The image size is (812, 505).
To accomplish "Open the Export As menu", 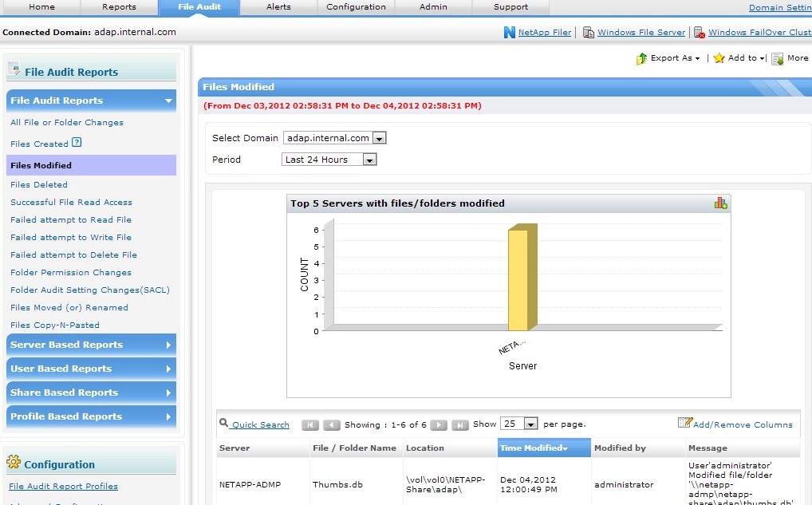I will [x=668, y=58].
